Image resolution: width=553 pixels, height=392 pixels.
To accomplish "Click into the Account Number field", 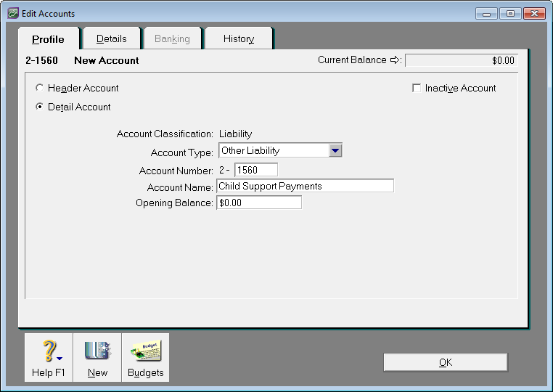I will click(x=255, y=170).
